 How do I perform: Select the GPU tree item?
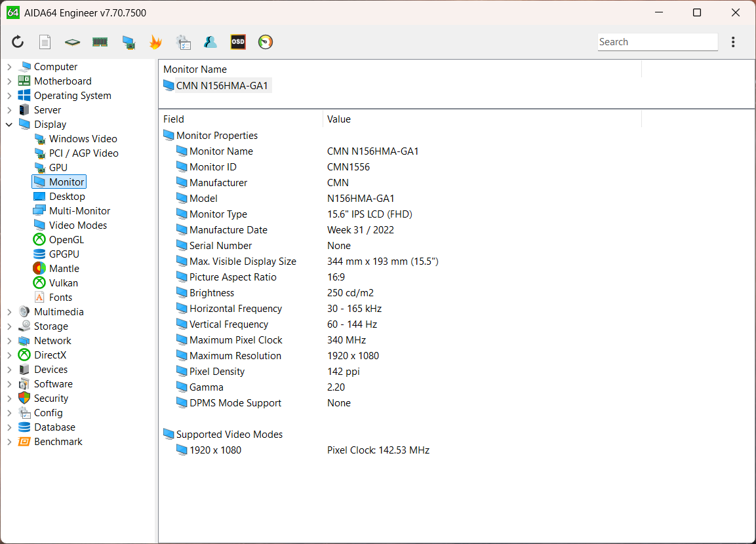pyautogui.click(x=58, y=168)
